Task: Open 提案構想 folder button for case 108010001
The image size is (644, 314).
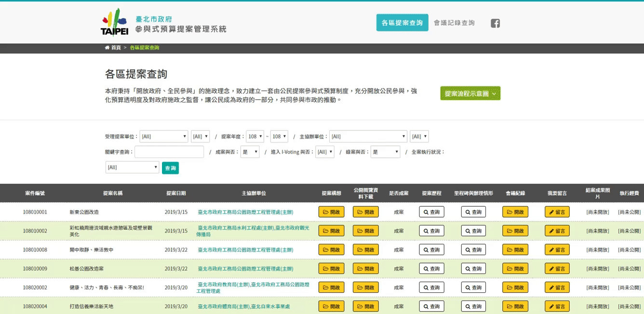Action: pos(331,212)
